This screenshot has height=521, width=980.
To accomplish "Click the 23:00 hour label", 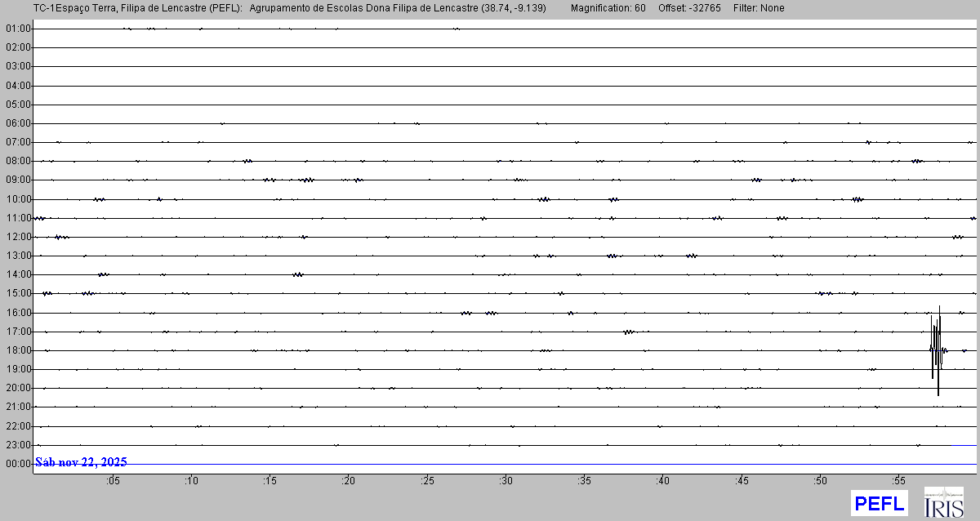I will tap(18, 445).
